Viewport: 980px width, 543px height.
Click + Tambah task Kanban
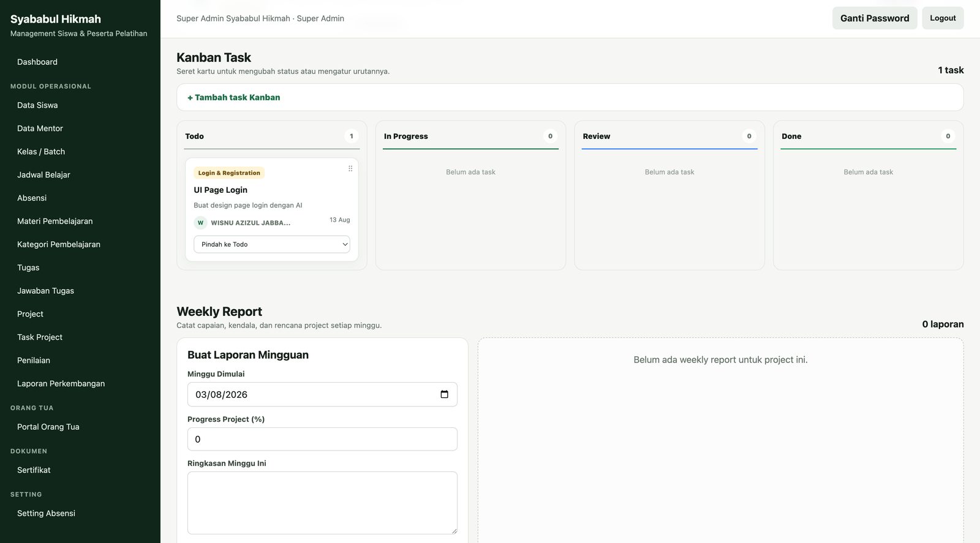[x=234, y=97]
